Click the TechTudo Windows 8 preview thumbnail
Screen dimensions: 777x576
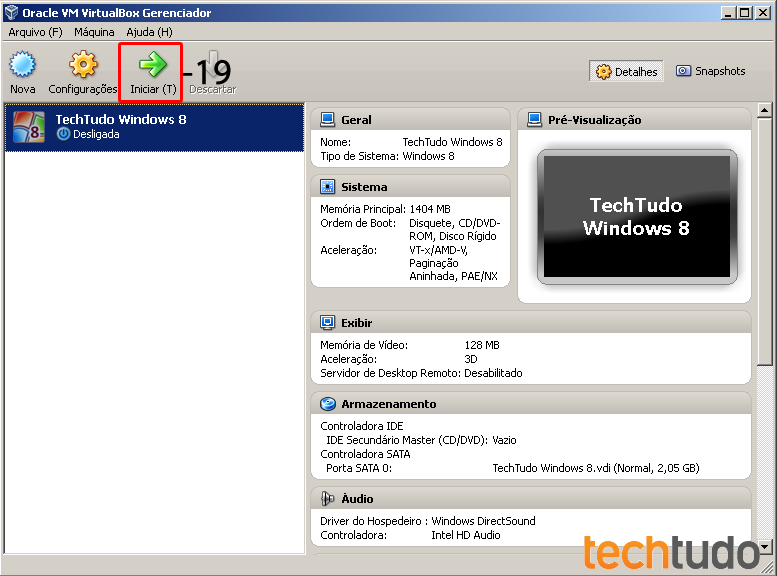tap(637, 217)
